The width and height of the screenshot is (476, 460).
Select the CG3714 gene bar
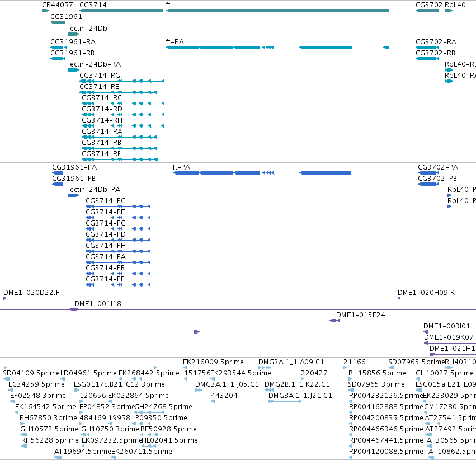pyautogui.click(x=121, y=11)
